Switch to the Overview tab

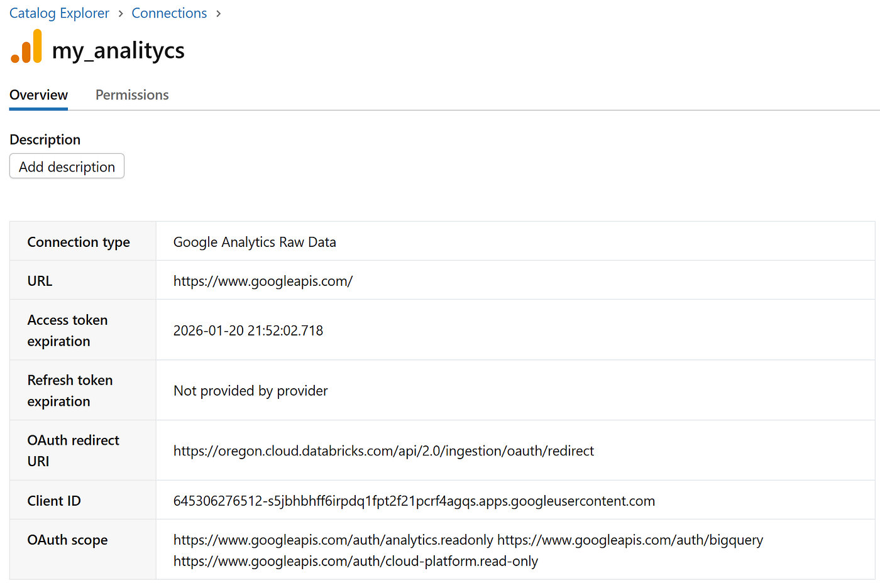pyautogui.click(x=38, y=95)
